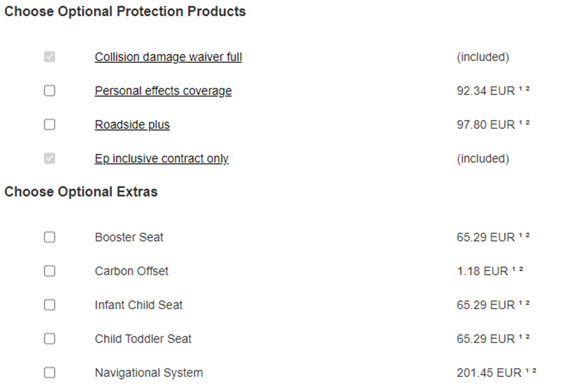Viewport: 562px width, 392px height.
Task: Tick the Booster Seat checkbox
Action: [49, 237]
